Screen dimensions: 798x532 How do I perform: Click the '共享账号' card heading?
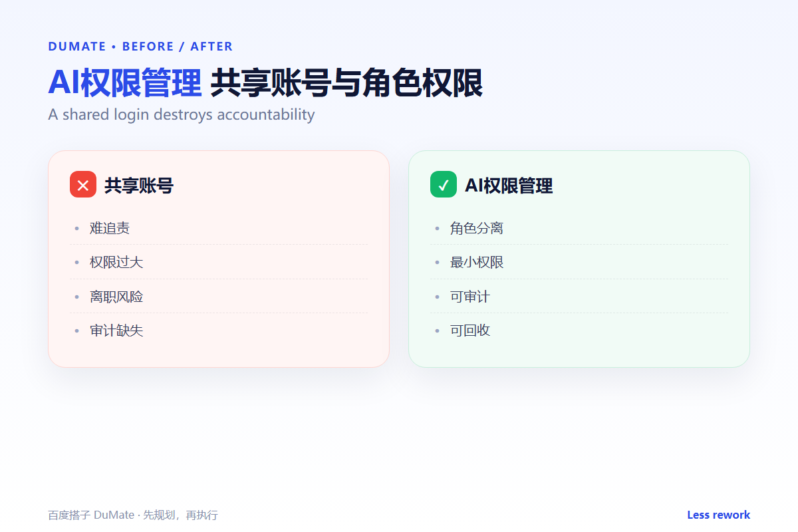click(138, 186)
